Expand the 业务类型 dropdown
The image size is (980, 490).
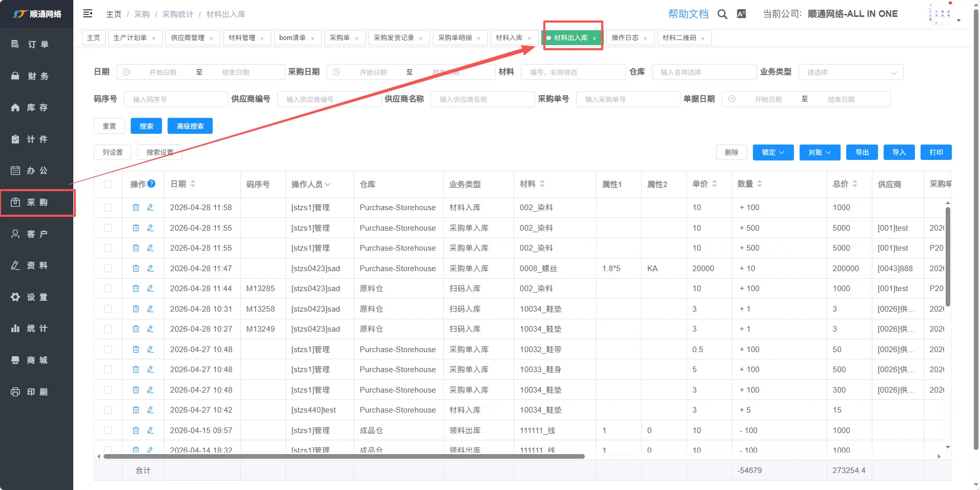tap(850, 72)
